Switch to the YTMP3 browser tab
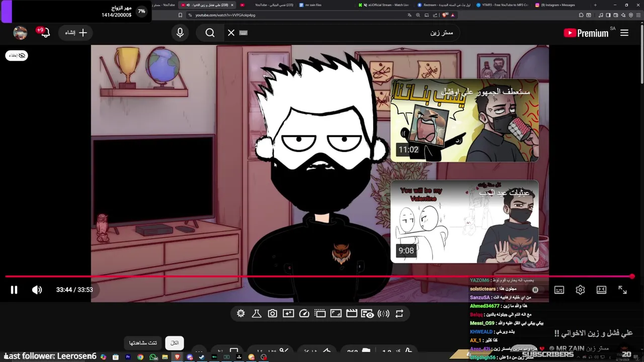Image resolution: width=644 pixels, height=362 pixels. [x=502, y=5]
